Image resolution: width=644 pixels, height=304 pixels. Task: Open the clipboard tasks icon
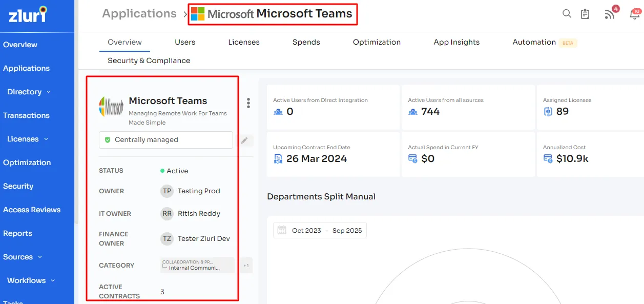pos(585,14)
